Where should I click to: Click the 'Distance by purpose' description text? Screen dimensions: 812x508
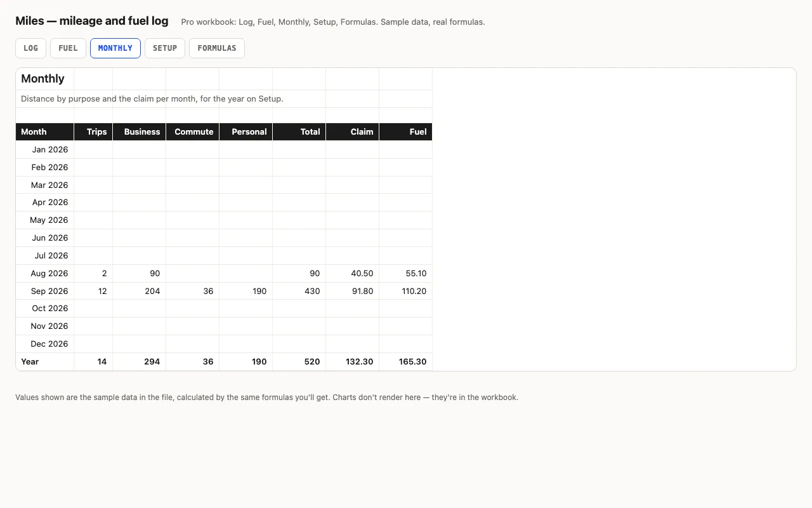click(x=152, y=99)
